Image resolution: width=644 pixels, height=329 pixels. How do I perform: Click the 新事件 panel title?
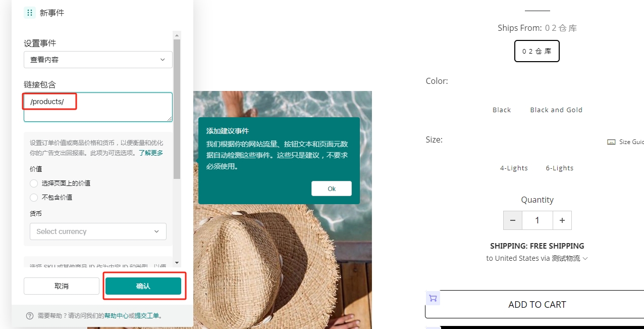[52, 13]
